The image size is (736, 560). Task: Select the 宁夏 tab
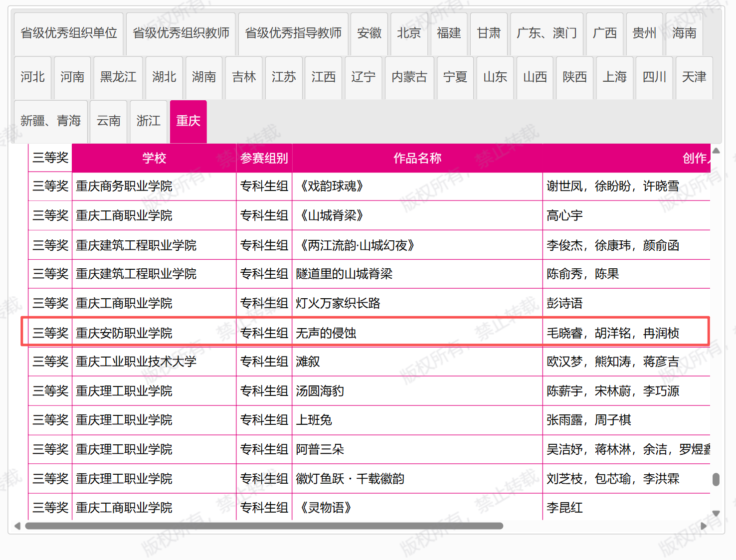(x=456, y=78)
